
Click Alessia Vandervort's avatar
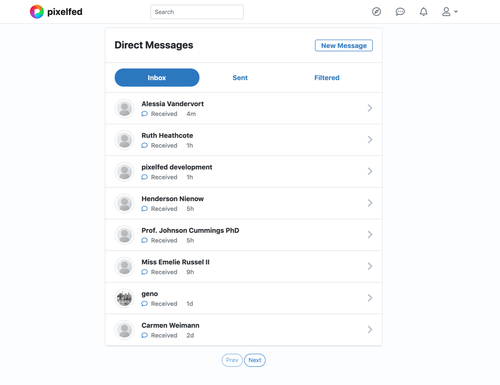pos(124,108)
